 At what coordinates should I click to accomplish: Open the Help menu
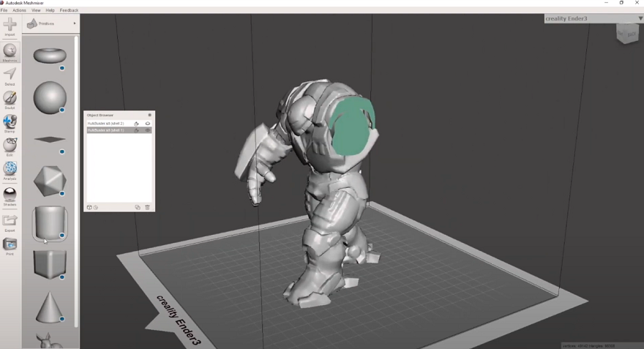(50, 10)
